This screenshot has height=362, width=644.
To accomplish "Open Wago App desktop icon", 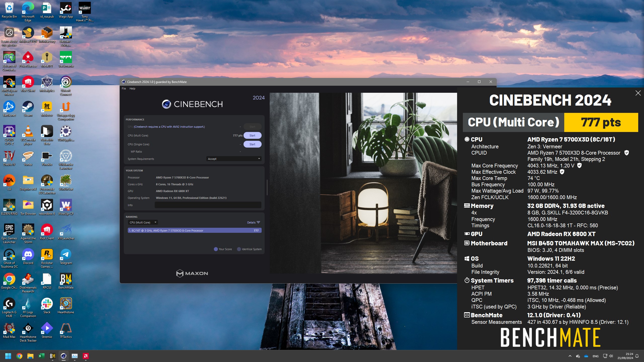I will 66,10.
